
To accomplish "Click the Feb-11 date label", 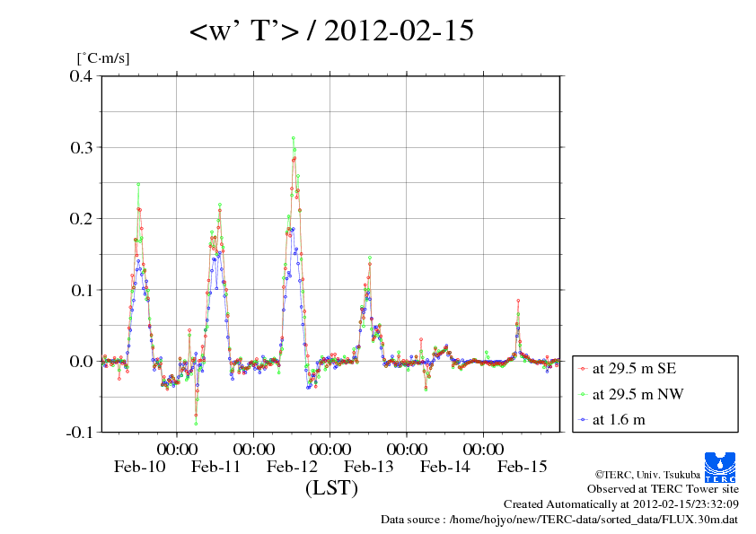I will 215,467.
